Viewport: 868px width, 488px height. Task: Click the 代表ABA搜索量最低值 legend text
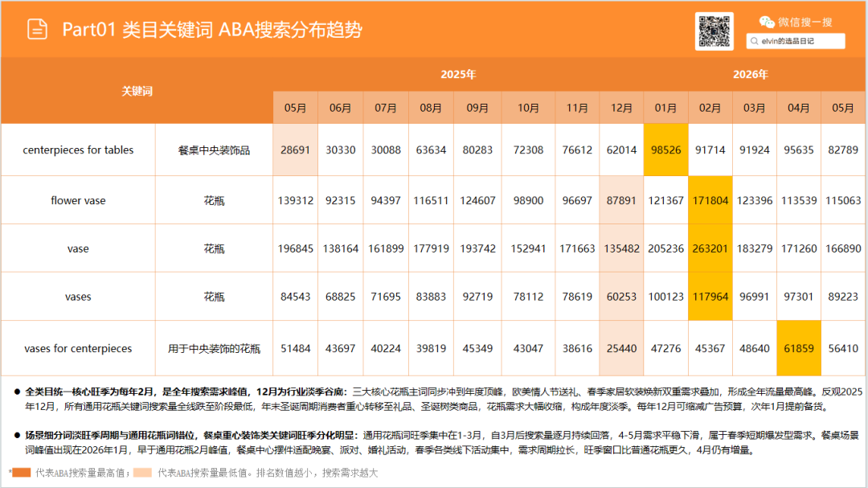[203, 473]
